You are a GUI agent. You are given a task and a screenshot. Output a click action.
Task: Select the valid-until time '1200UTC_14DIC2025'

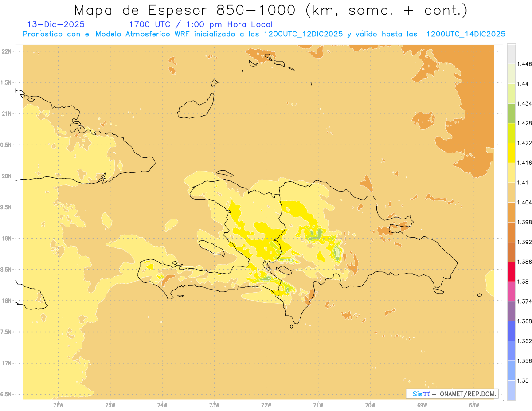[465, 34]
